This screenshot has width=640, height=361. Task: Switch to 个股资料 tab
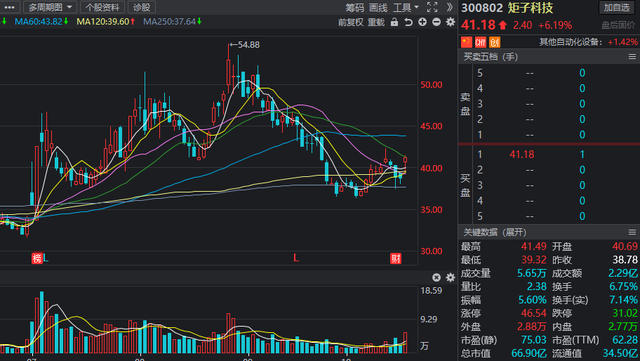(102, 7)
